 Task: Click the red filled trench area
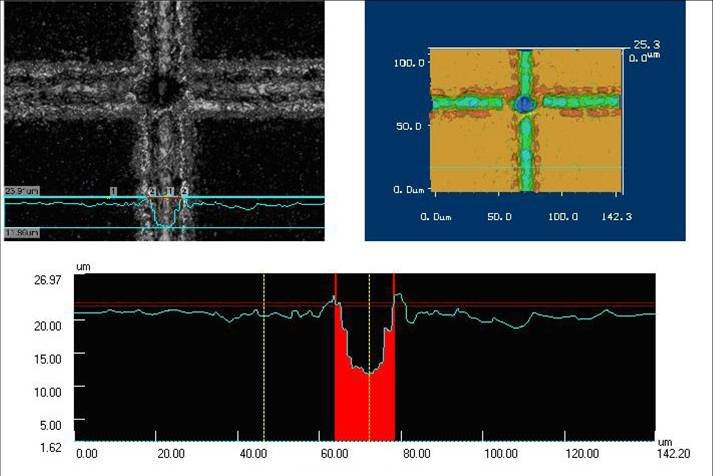coord(365,410)
